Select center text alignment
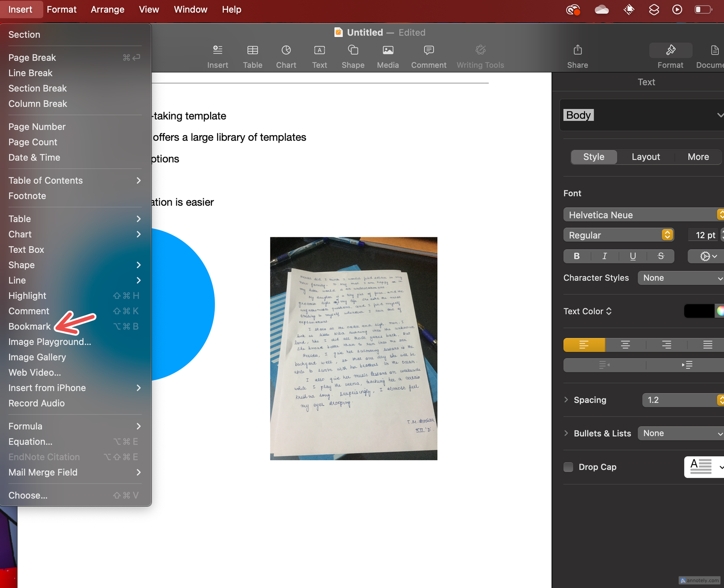Viewport: 724px width, 588px height. pyautogui.click(x=625, y=345)
